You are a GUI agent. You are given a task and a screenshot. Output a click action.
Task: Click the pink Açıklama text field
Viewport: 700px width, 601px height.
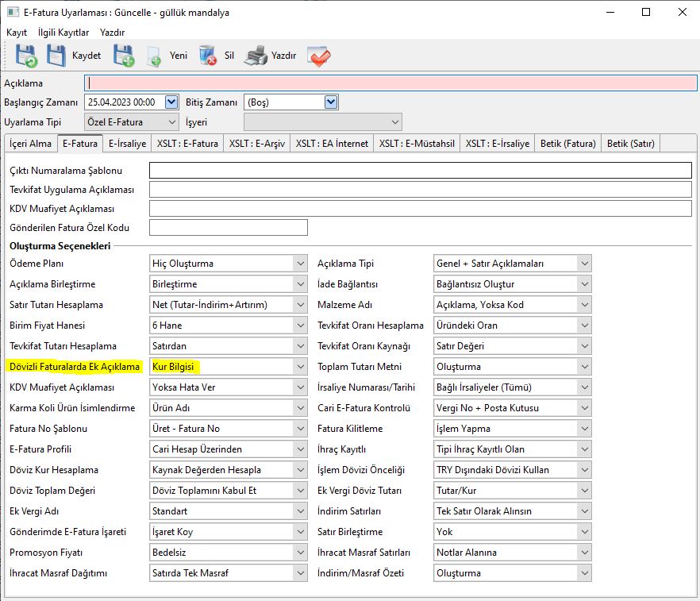point(389,83)
